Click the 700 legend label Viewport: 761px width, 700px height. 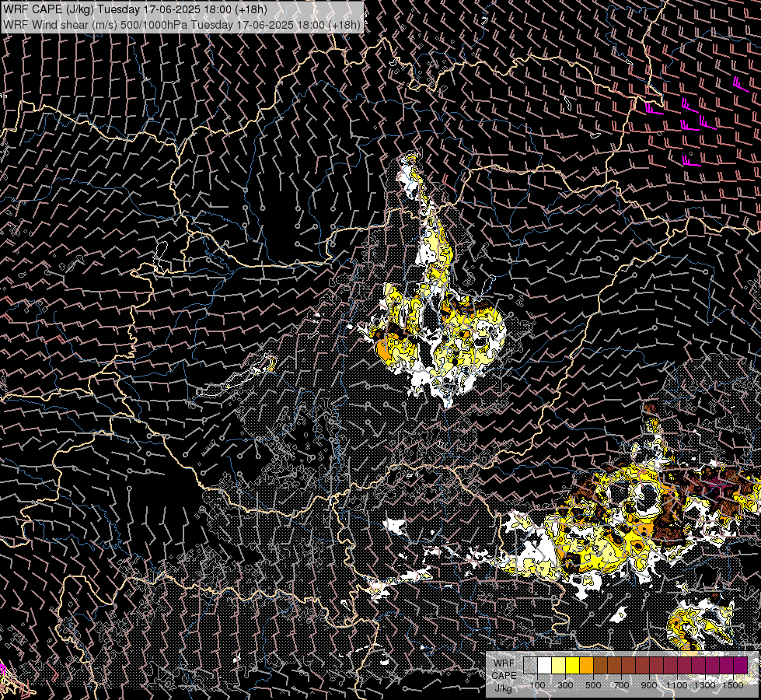[x=621, y=685]
